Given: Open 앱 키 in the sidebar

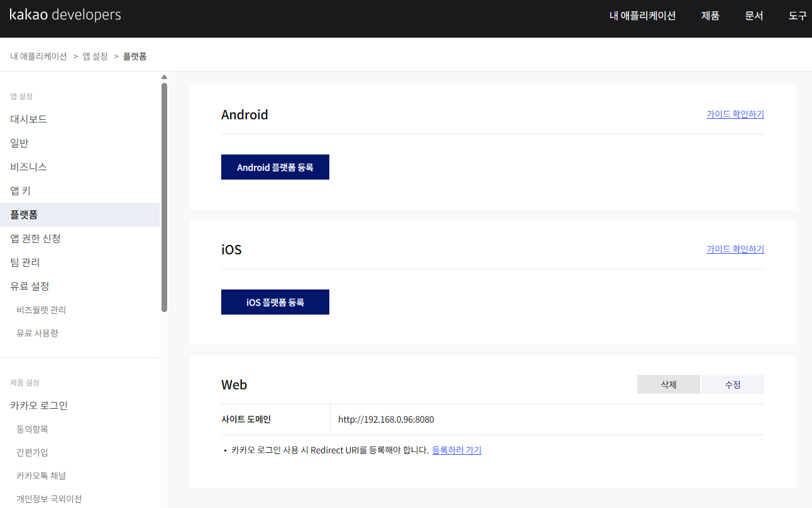Looking at the screenshot, I should (80, 191).
